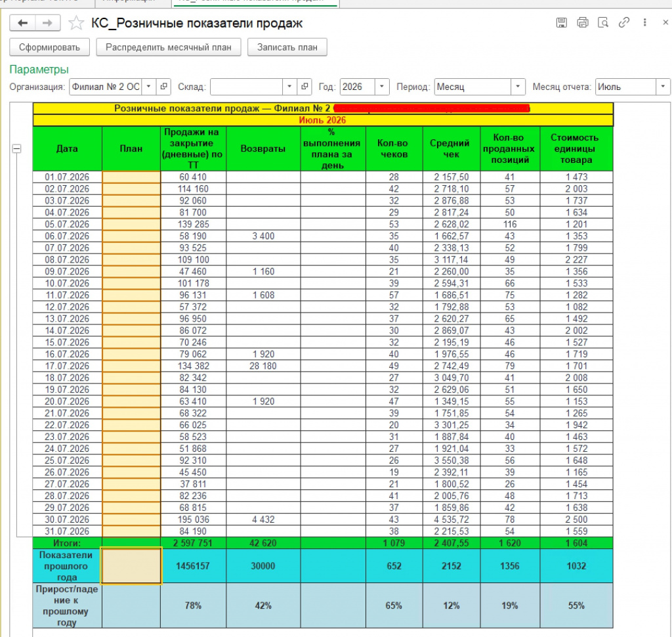
Task: Collapse the table rows group toggle
Action: click(x=16, y=149)
